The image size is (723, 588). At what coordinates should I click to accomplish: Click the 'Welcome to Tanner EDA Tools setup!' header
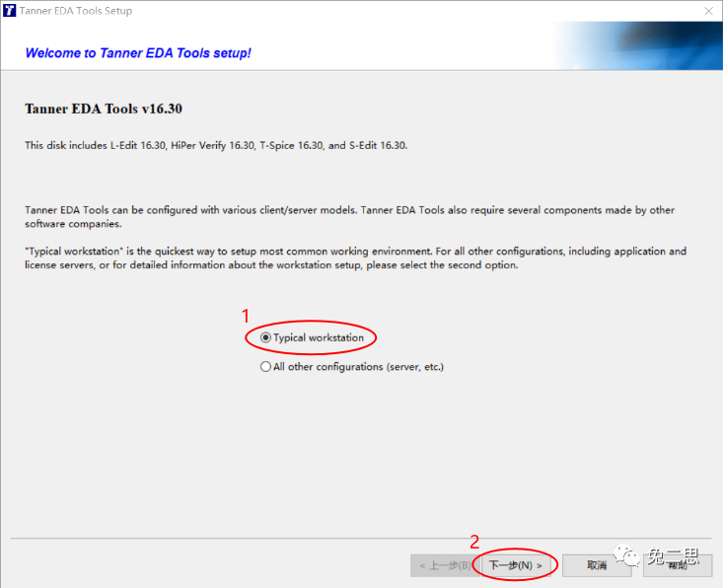pyautogui.click(x=138, y=52)
